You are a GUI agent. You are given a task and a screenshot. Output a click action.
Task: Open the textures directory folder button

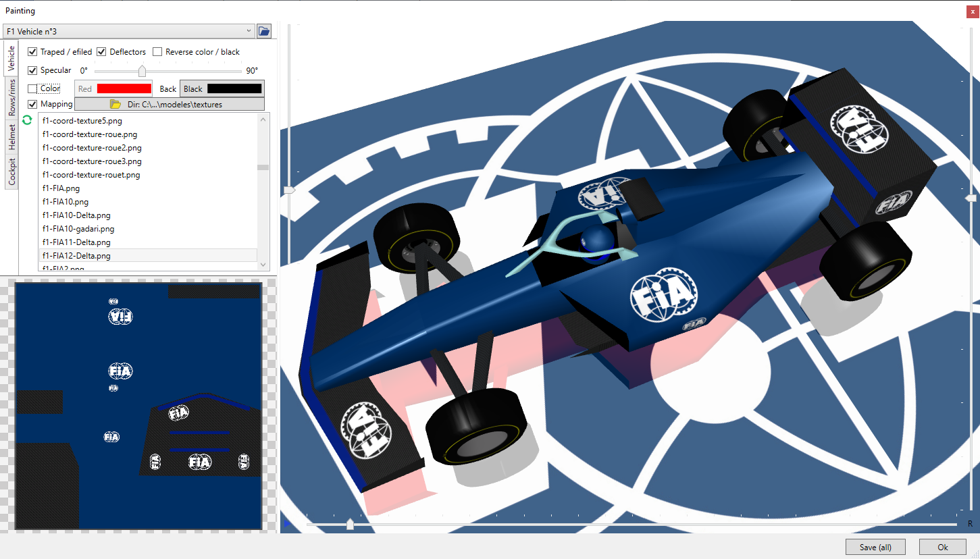tap(169, 105)
